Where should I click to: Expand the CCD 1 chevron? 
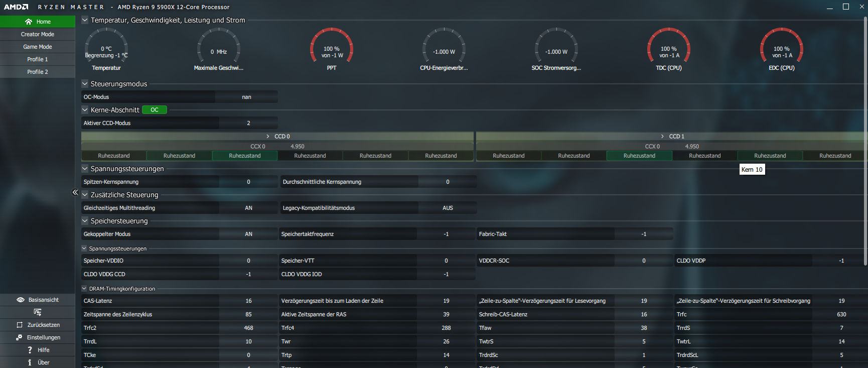[x=662, y=136]
